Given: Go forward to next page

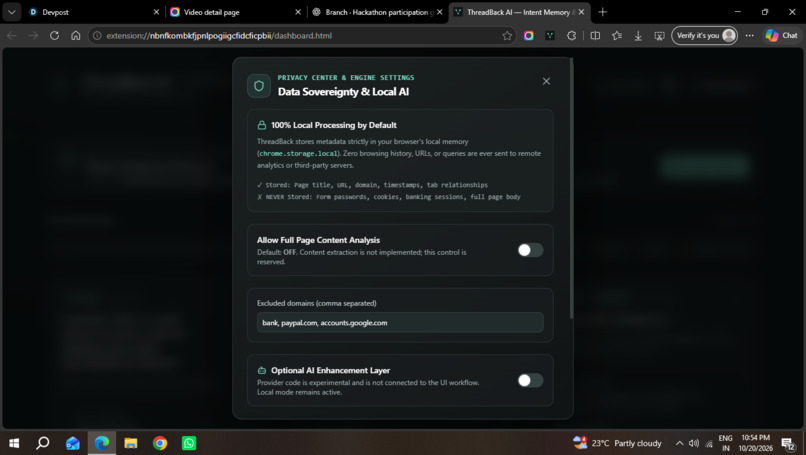Looking at the screenshot, I should click(33, 35).
